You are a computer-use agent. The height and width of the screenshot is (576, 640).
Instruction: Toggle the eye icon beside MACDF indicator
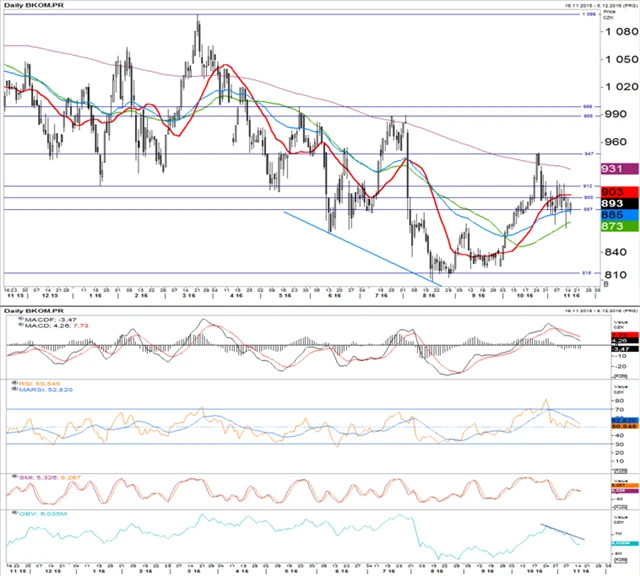(21, 318)
